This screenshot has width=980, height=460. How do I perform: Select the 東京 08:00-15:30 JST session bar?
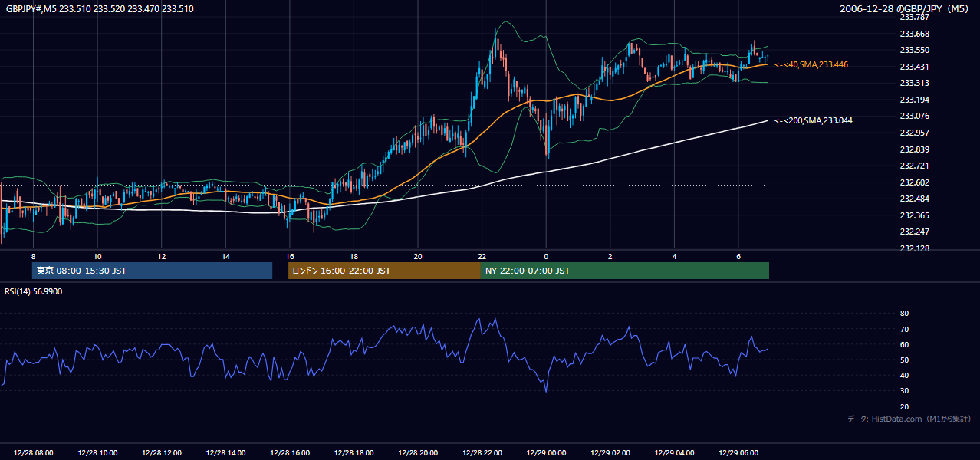152,271
